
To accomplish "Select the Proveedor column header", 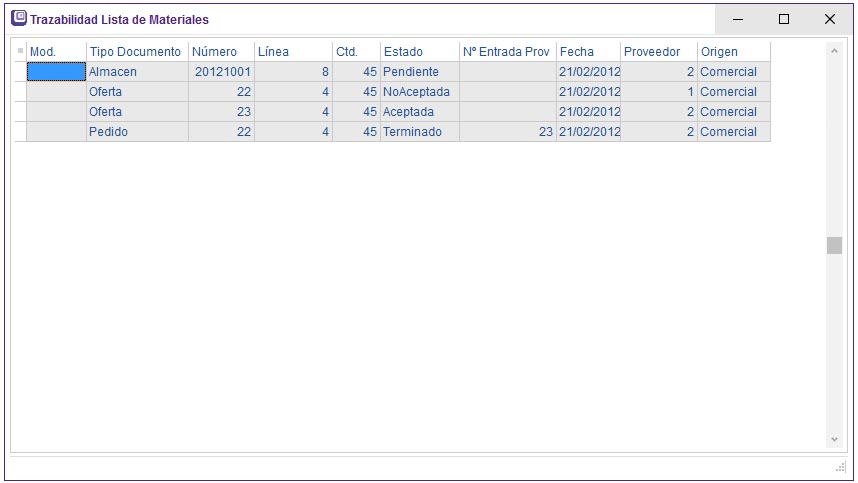I will [657, 51].
